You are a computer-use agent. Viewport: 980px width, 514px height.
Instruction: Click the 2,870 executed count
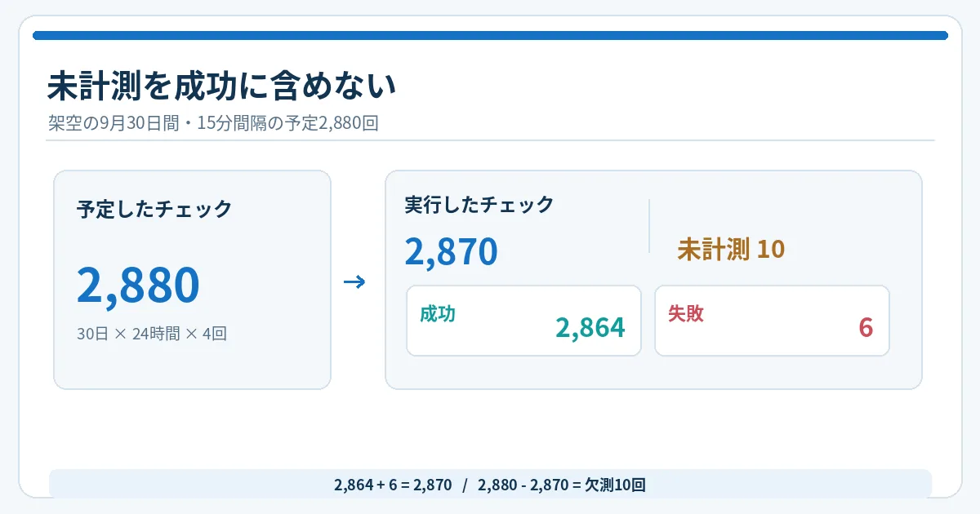click(x=451, y=251)
